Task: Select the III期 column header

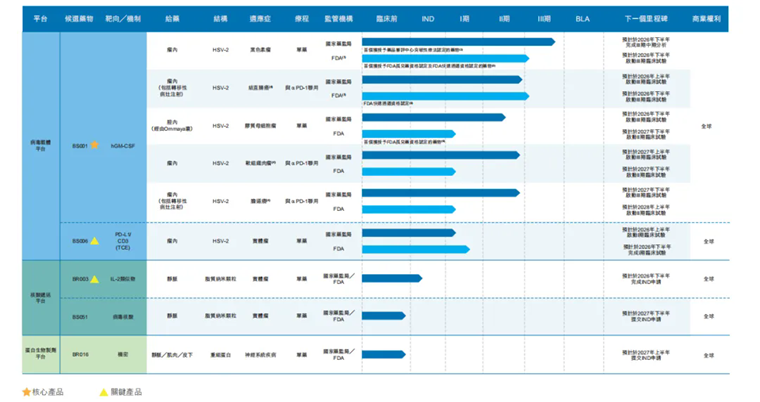Action: [x=544, y=19]
